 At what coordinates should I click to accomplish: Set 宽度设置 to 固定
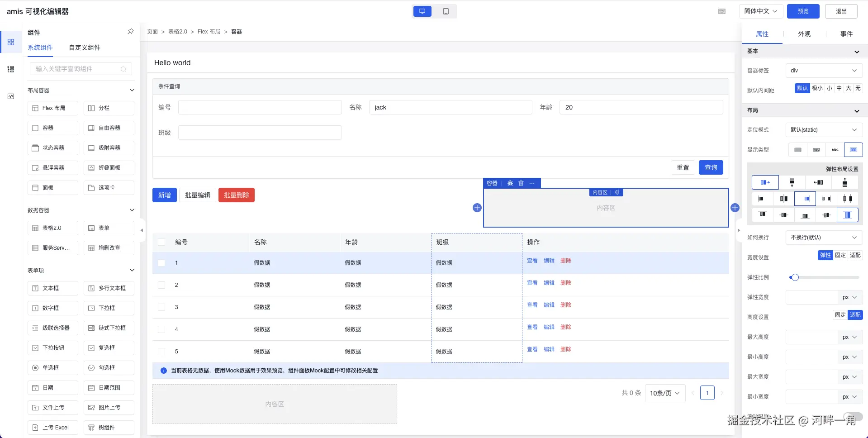click(x=840, y=255)
